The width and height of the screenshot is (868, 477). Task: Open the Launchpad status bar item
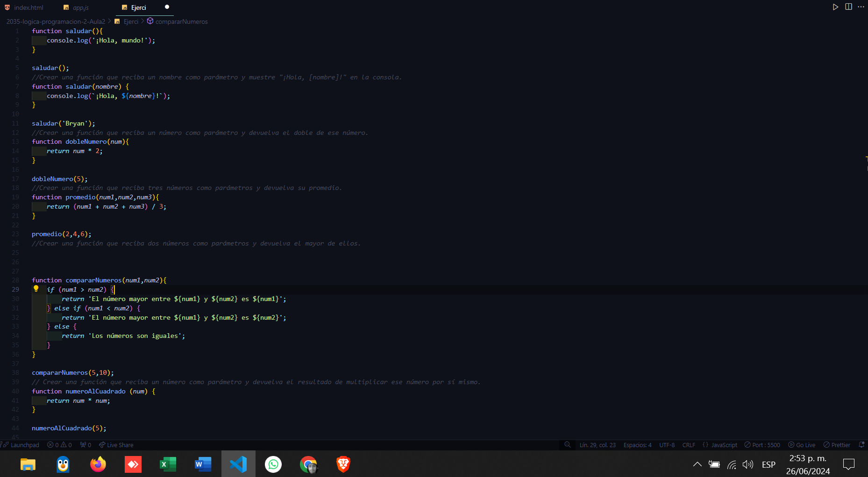coord(21,445)
